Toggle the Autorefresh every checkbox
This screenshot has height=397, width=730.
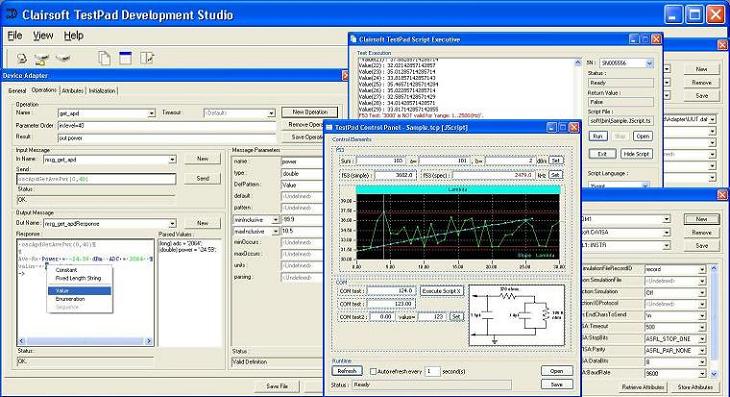(x=373, y=371)
